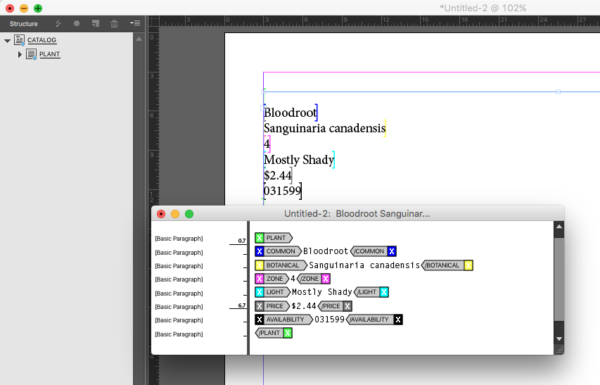Open the Structure pane options menu
This screenshot has height=385, width=600.
(135, 23)
